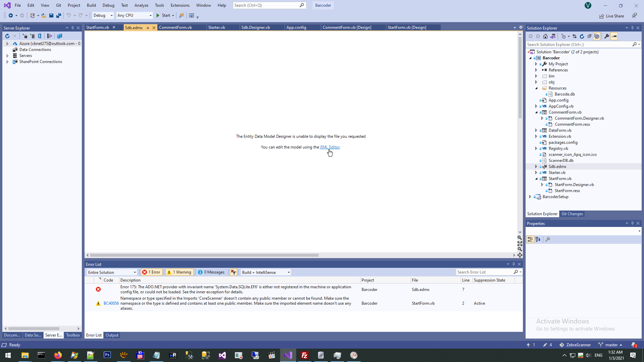The width and height of the screenshot is (644, 362).
Task: Open Solution Explorer Properties wrench icon
Action: click(x=606, y=36)
